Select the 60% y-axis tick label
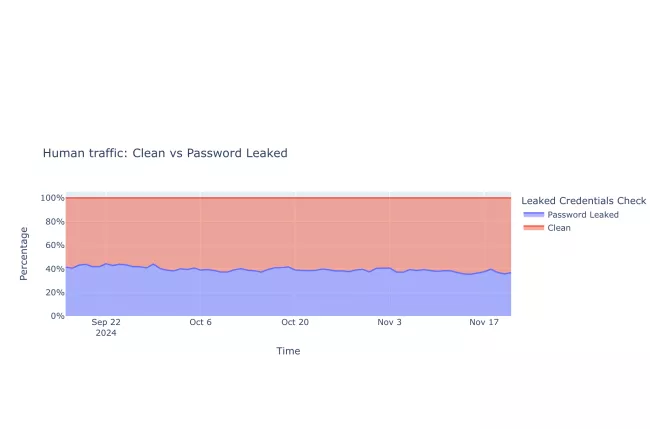This screenshot has width=650, height=429. (x=54, y=245)
